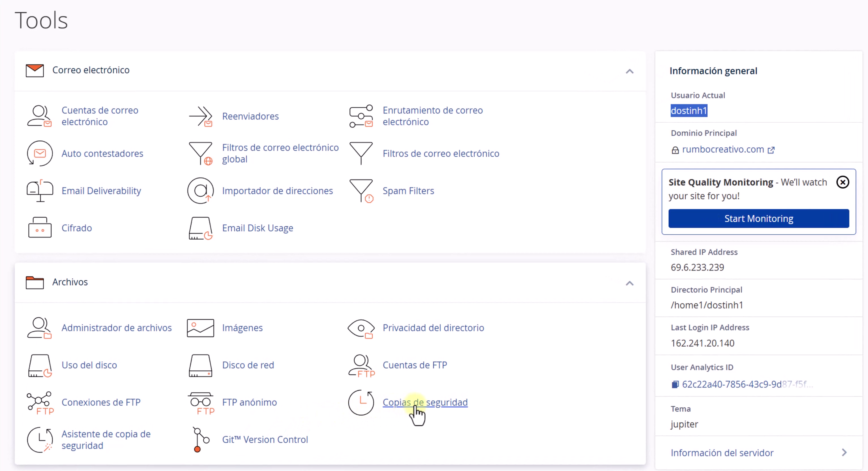Go to Cuentas de FTP link
868x471 pixels.
(415, 365)
